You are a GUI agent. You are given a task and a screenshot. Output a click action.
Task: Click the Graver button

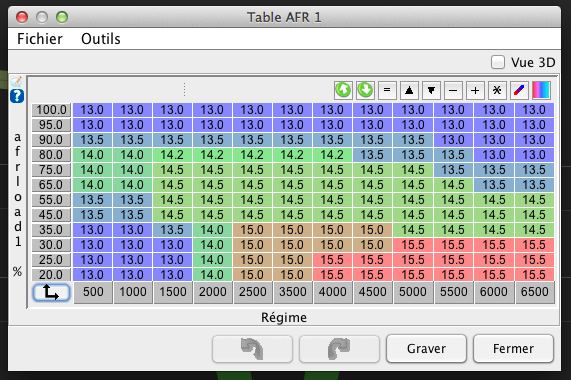pos(426,349)
